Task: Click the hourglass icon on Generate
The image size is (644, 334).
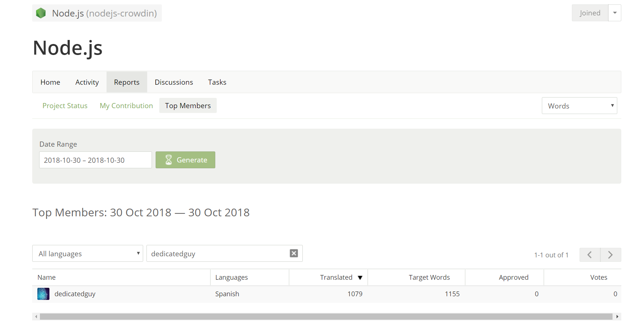Action: coord(168,160)
